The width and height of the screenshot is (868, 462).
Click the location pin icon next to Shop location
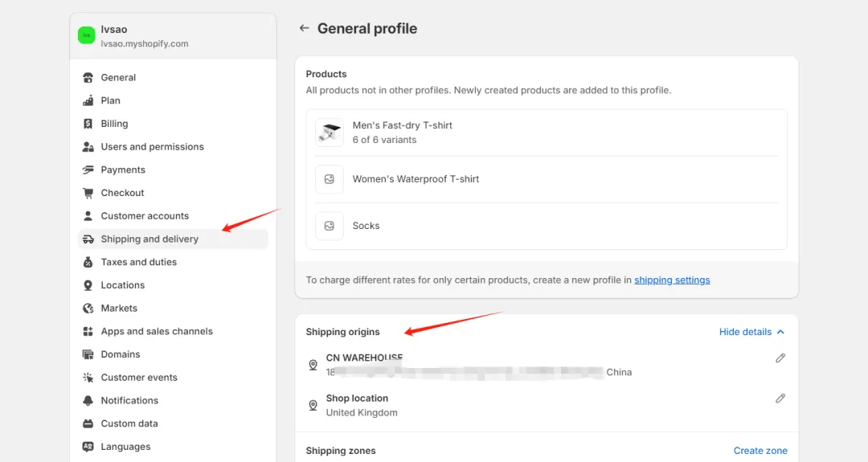tap(313, 405)
